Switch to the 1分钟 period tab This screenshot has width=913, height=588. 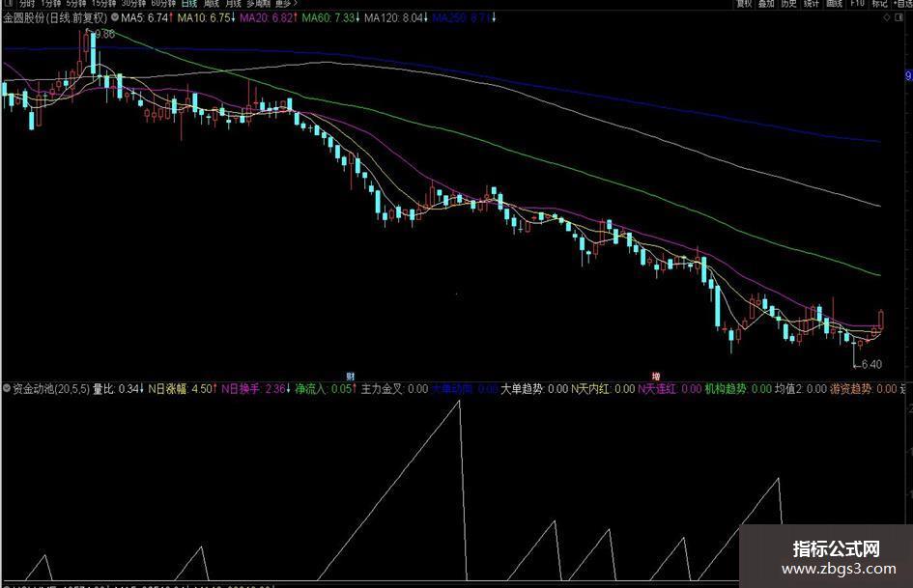(50, 4)
